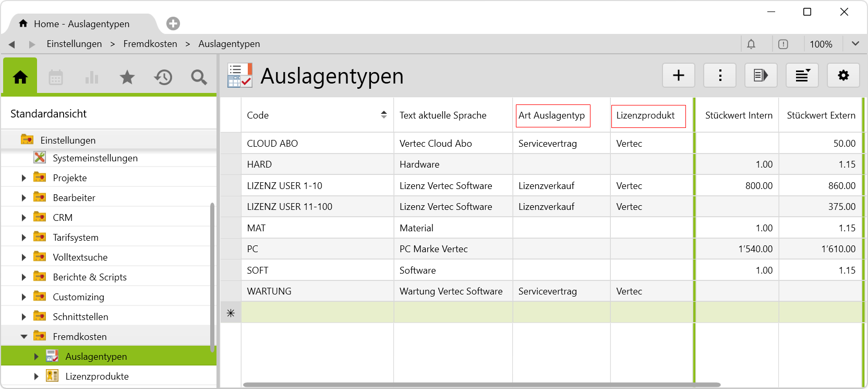The height and width of the screenshot is (389, 868).
Task: Open the favorites star icon
Action: pyautogui.click(x=127, y=77)
